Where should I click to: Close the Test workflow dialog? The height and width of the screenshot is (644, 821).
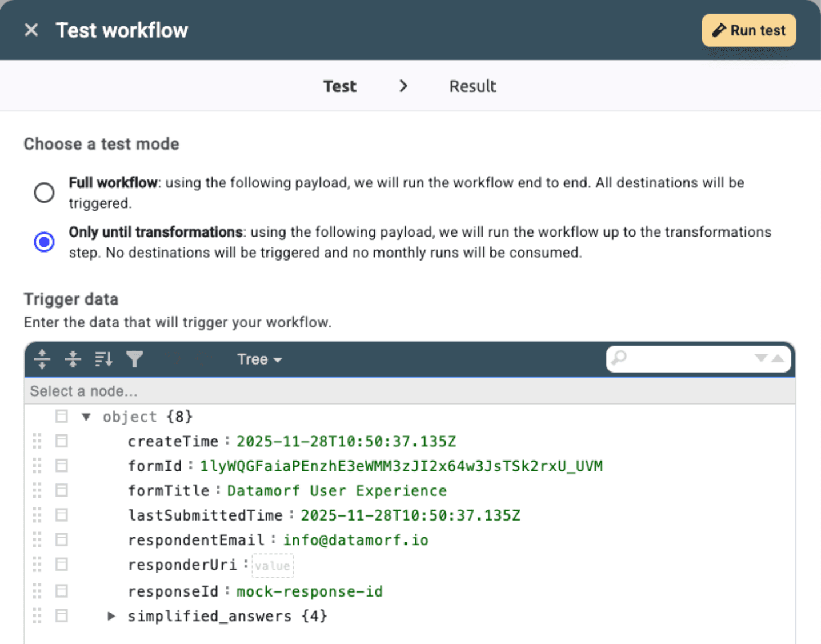pyautogui.click(x=31, y=30)
